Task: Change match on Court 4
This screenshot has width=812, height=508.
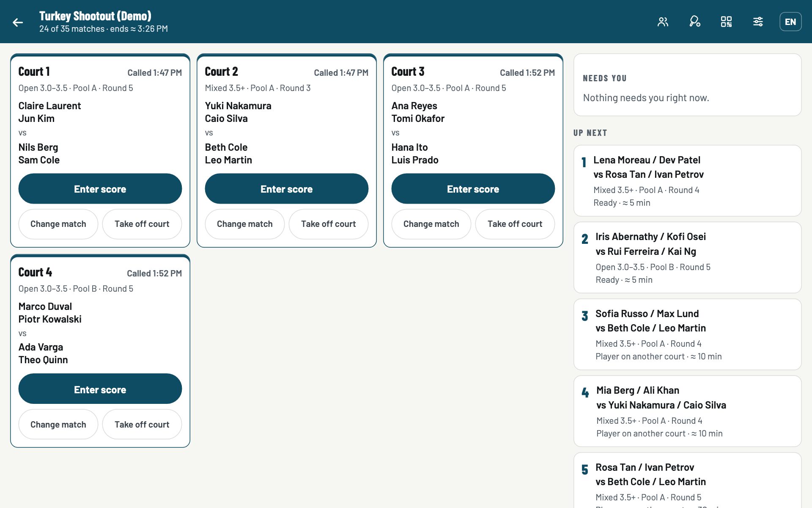Action: click(58, 424)
